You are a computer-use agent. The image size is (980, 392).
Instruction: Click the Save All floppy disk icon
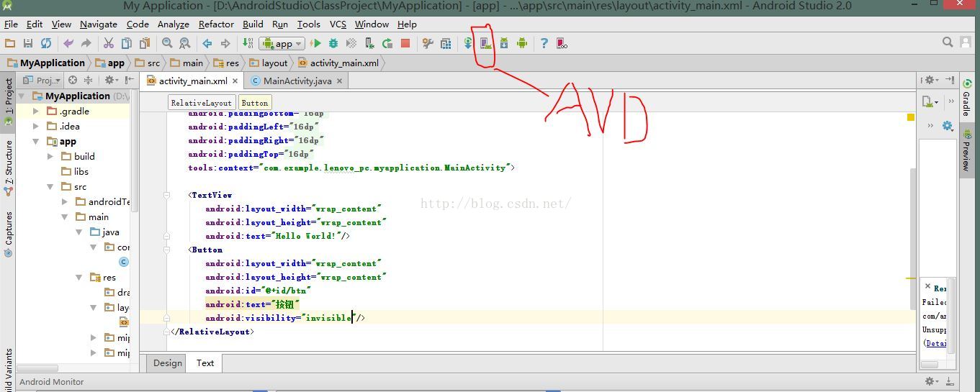[28, 43]
